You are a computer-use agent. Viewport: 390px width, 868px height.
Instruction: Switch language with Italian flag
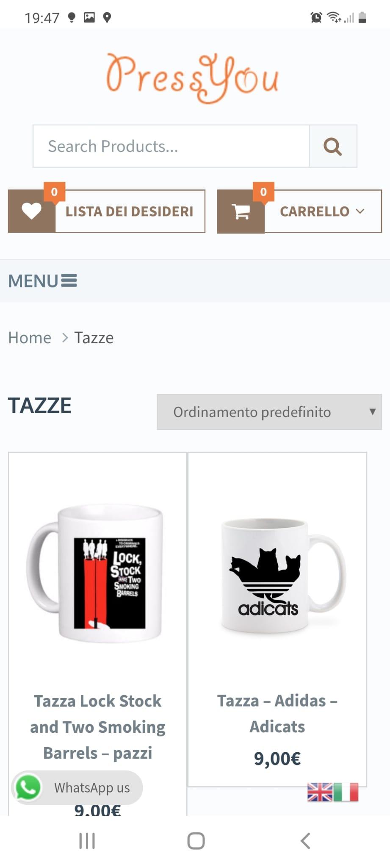tap(346, 792)
